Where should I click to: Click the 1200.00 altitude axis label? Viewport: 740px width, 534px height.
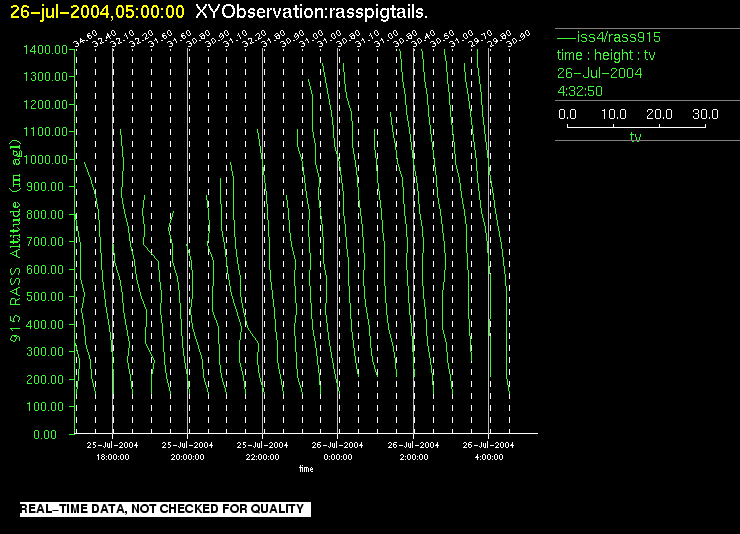(45, 104)
